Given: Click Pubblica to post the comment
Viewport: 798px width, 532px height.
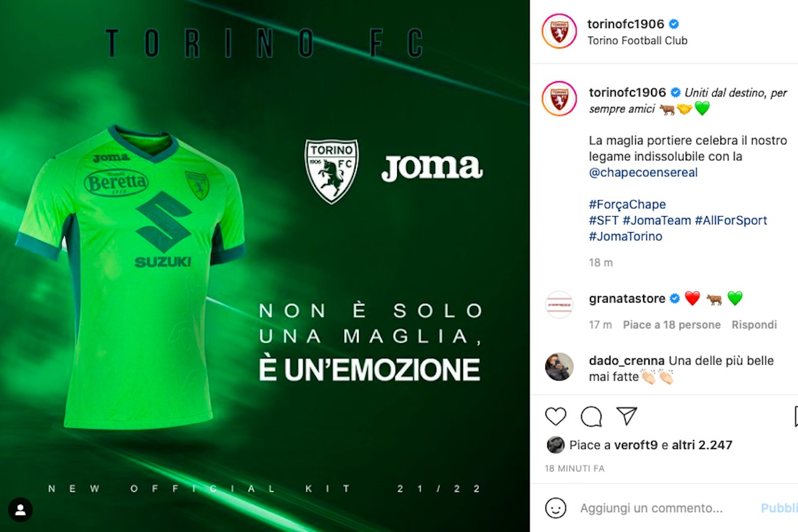Looking at the screenshot, I should point(779,508).
